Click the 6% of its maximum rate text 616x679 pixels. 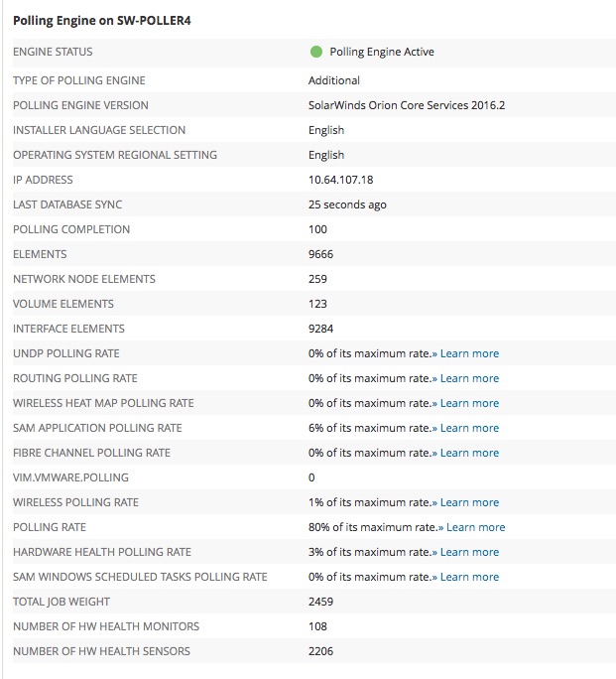pos(369,428)
